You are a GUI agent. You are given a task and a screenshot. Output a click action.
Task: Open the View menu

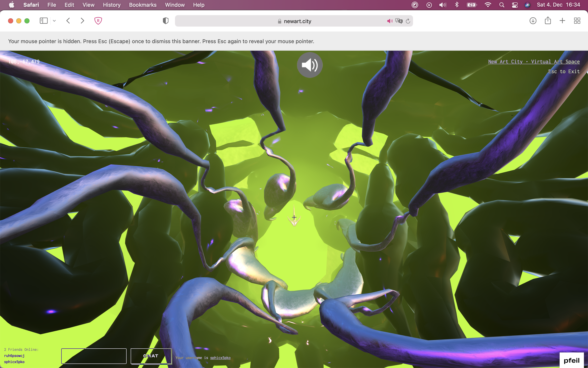tap(88, 5)
